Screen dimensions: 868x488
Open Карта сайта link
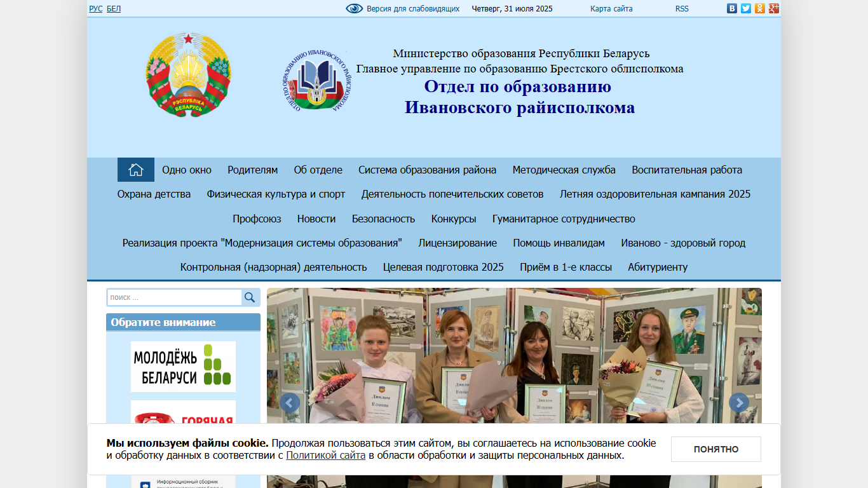[x=611, y=9]
